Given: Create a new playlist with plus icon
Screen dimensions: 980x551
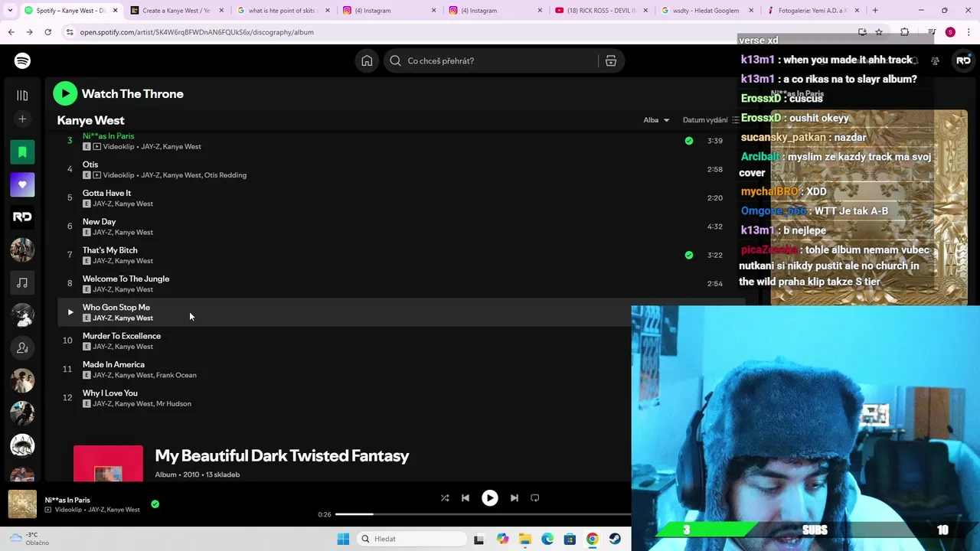Looking at the screenshot, I should [x=22, y=119].
